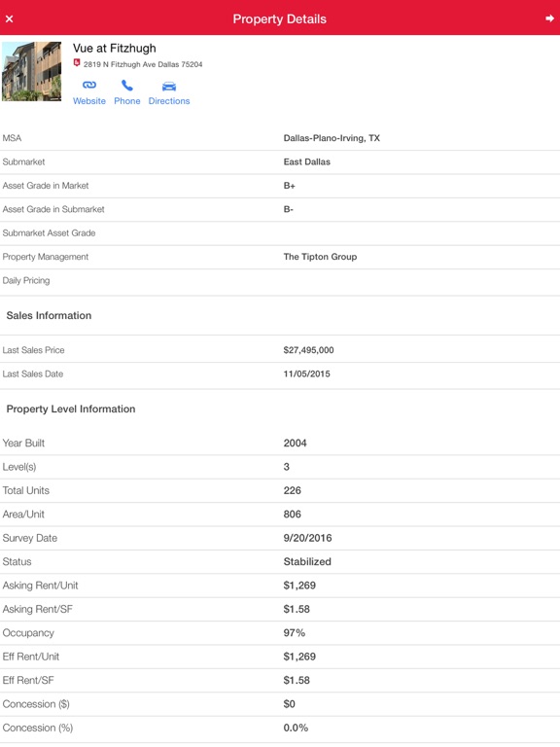Select the Property Details header title
The width and height of the screenshot is (560, 747).
pos(280,19)
